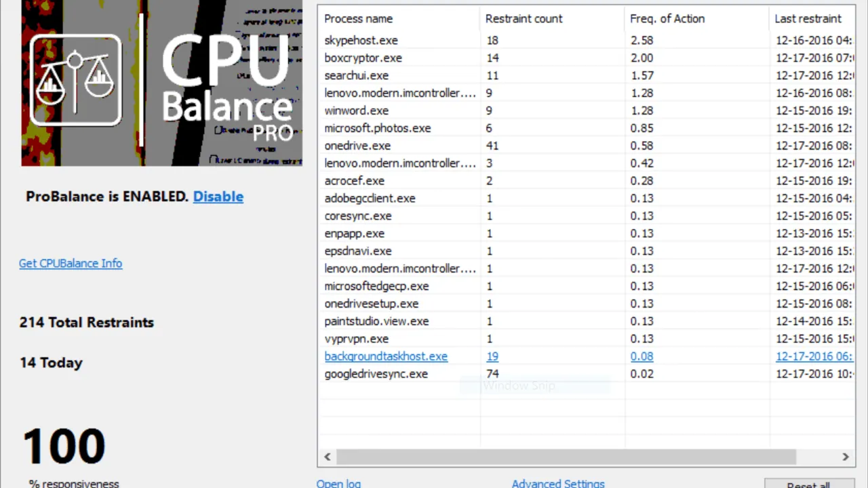Click restraint count 74 for googledrivesync.exe
868x488 pixels.
click(492, 375)
